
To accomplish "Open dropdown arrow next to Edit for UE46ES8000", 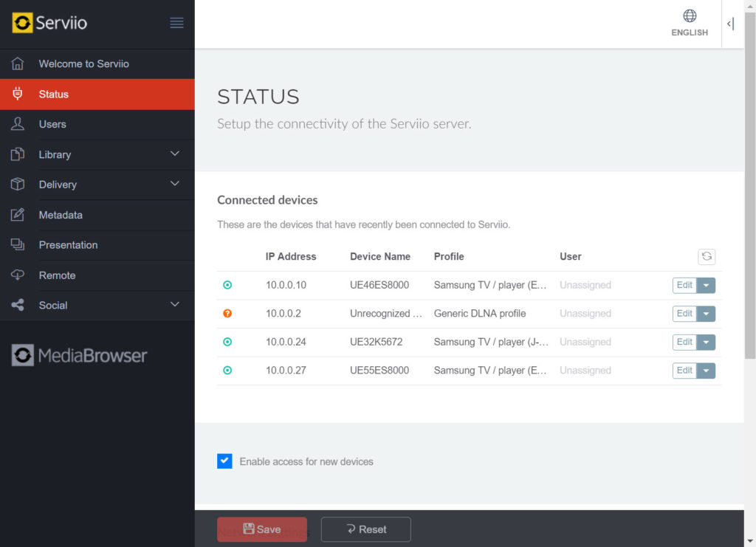I will pyautogui.click(x=706, y=285).
